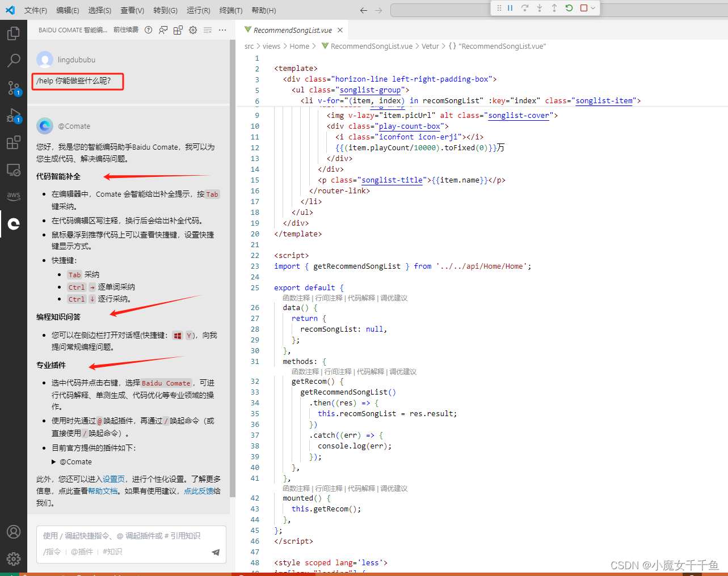This screenshot has width=728, height=576.
Task: Click the 点此反馈 feedback link
Action: click(199, 491)
